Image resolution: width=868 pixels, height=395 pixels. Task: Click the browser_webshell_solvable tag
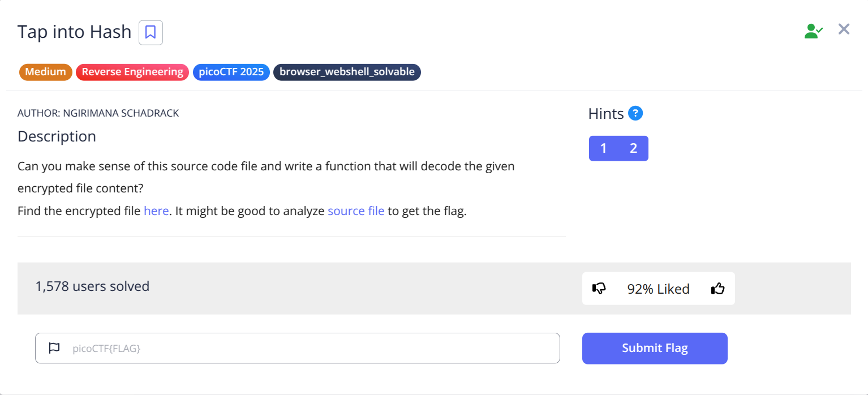point(347,72)
